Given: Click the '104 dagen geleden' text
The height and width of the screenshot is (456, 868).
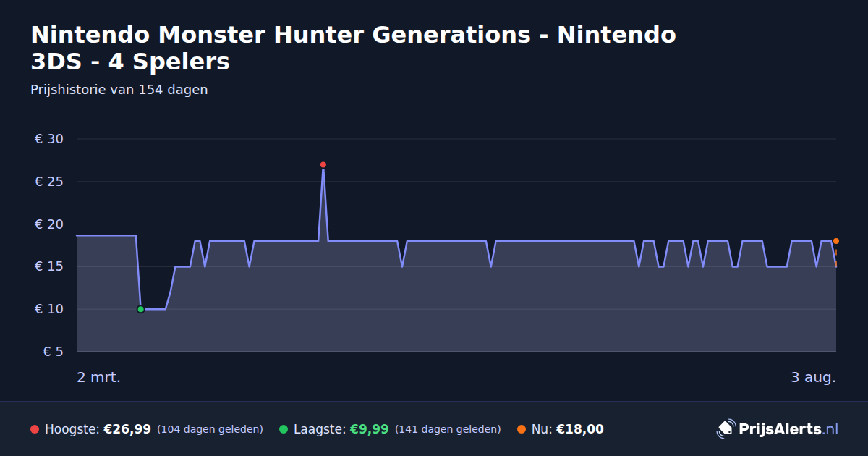Looking at the screenshot, I should tap(210, 429).
